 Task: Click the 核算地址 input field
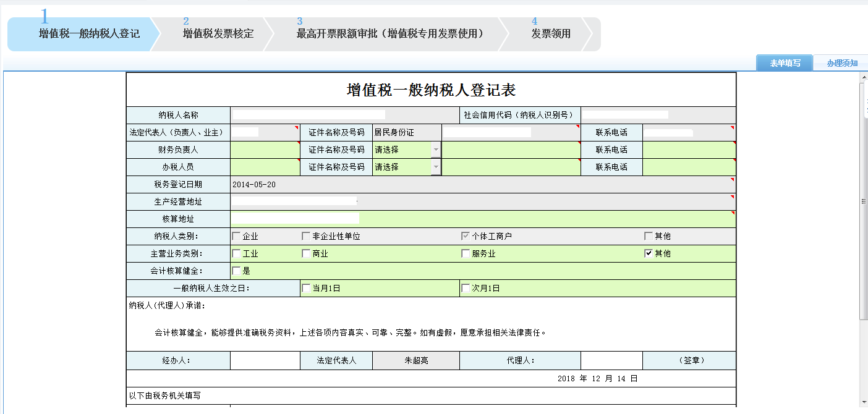482,219
